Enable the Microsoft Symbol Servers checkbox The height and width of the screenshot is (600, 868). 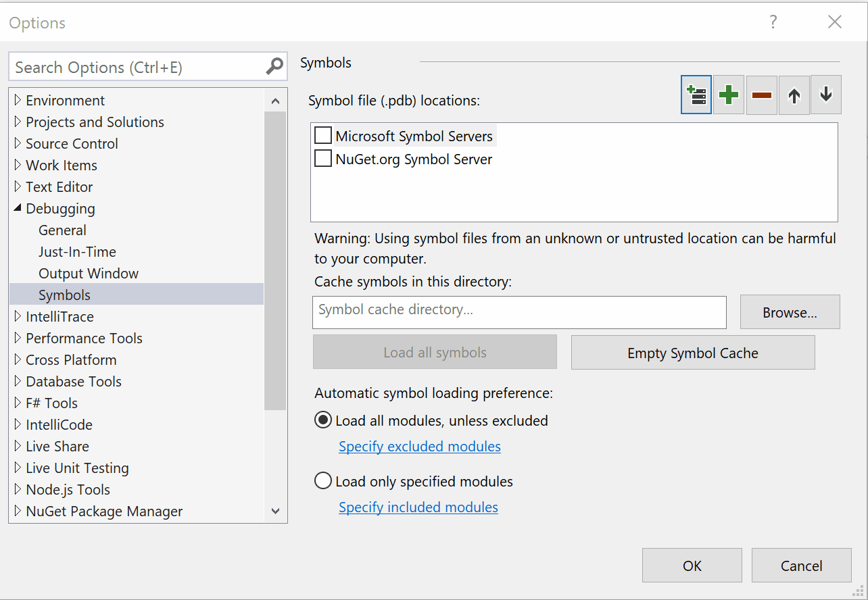(x=322, y=135)
